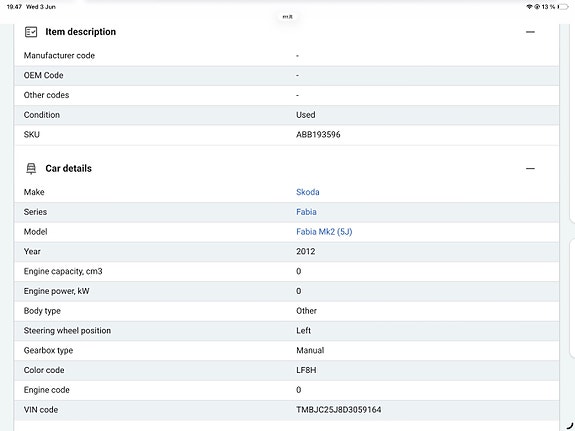Viewport: 575px width, 431px height.
Task: Tap the Item description heading
Action: coord(81,32)
